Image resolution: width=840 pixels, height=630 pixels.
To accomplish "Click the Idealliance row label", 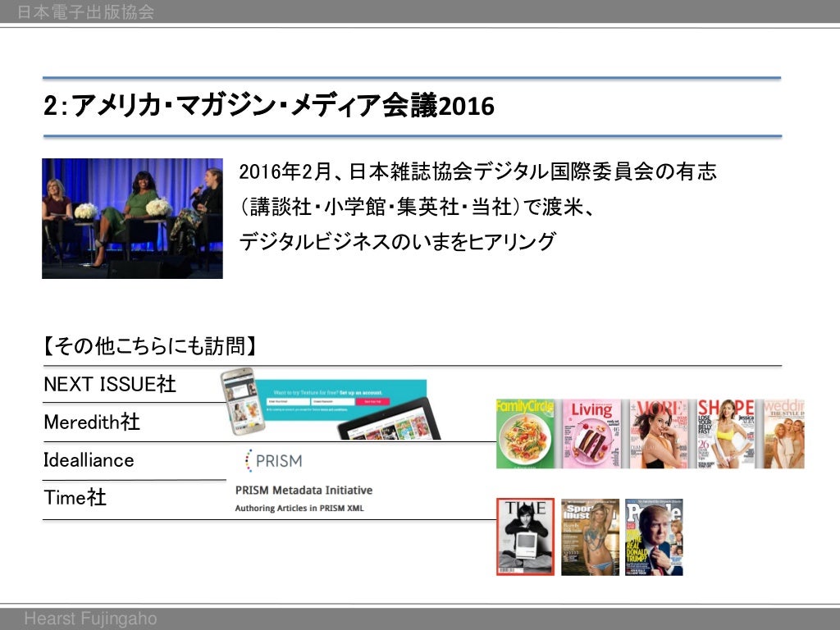I will [89, 460].
